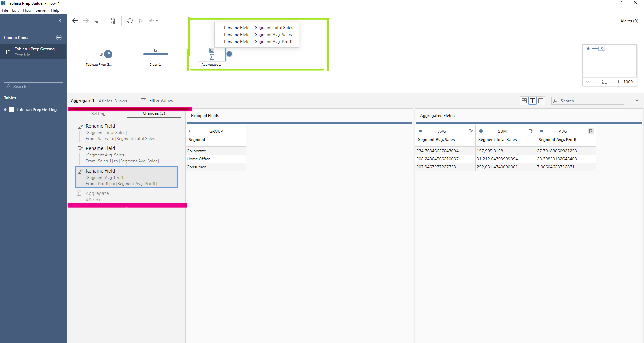This screenshot has width=644, height=343.
Task: Open the flow options sliders dropdown
Action: 153,21
